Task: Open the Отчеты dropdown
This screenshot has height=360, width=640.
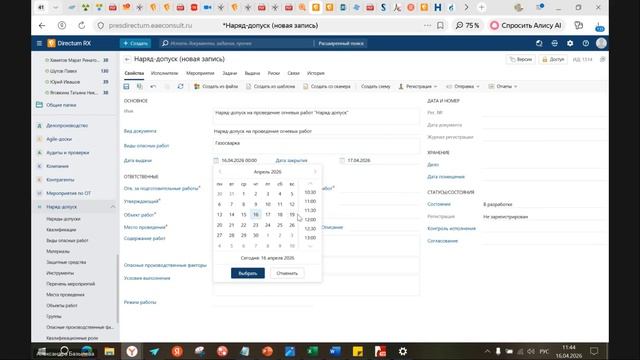Action: [x=503, y=87]
